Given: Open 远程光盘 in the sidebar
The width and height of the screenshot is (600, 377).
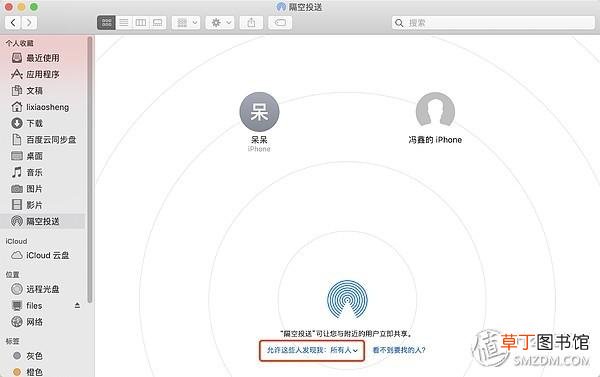Looking at the screenshot, I should coord(42,289).
